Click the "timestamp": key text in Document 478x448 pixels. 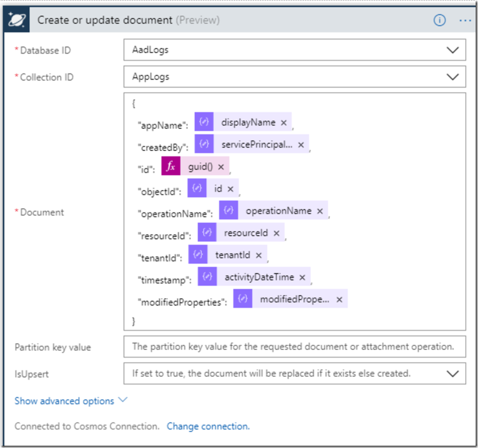coord(165,280)
